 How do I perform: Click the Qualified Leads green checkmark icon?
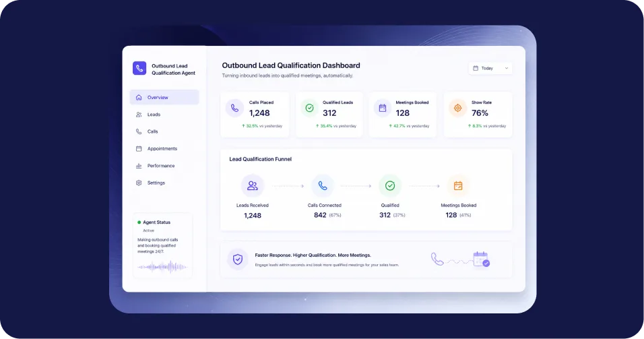coord(309,108)
